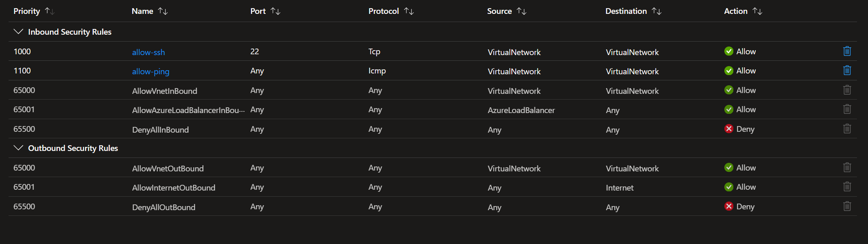Sort by Destination column header
Image resolution: width=868 pixels, height=244 pixels.
626,11
